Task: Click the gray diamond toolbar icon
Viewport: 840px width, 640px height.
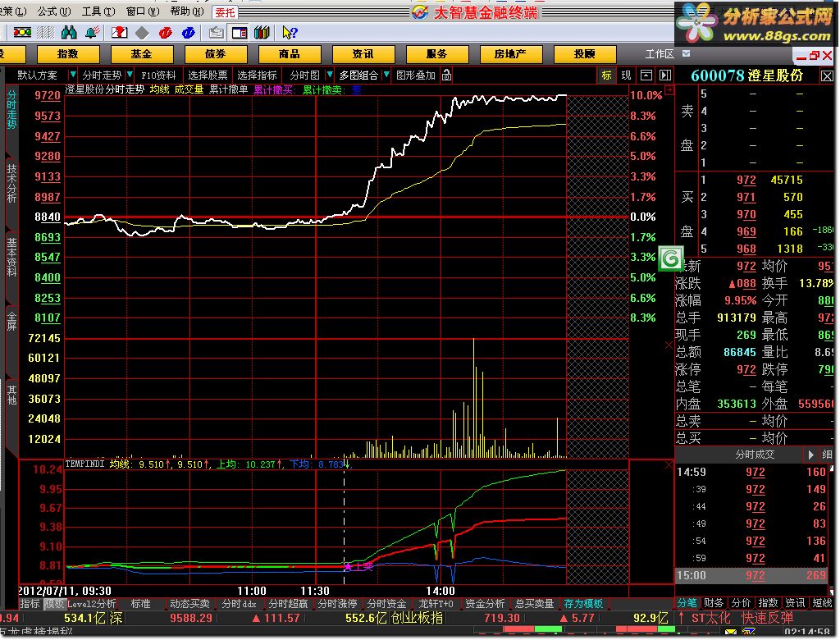Action: pyautogui.click(x=142, y=34)
